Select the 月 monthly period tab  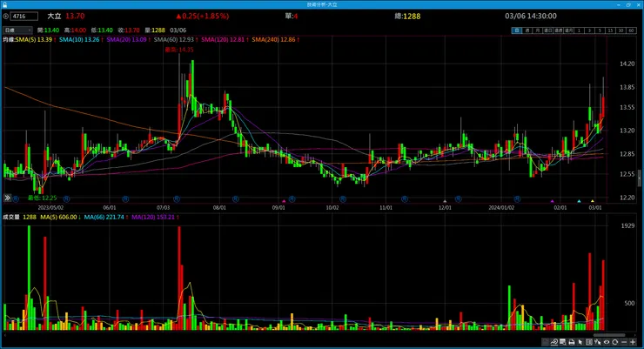[538, 30]
